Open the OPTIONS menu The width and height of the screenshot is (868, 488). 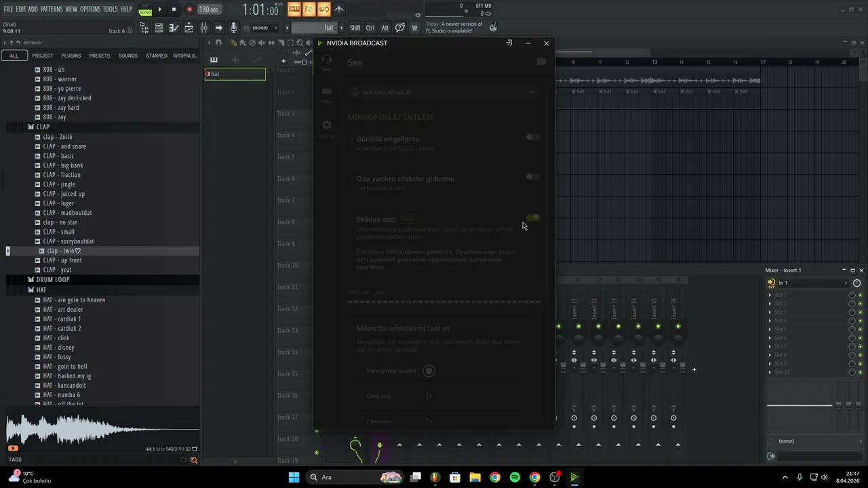(90, 9)
